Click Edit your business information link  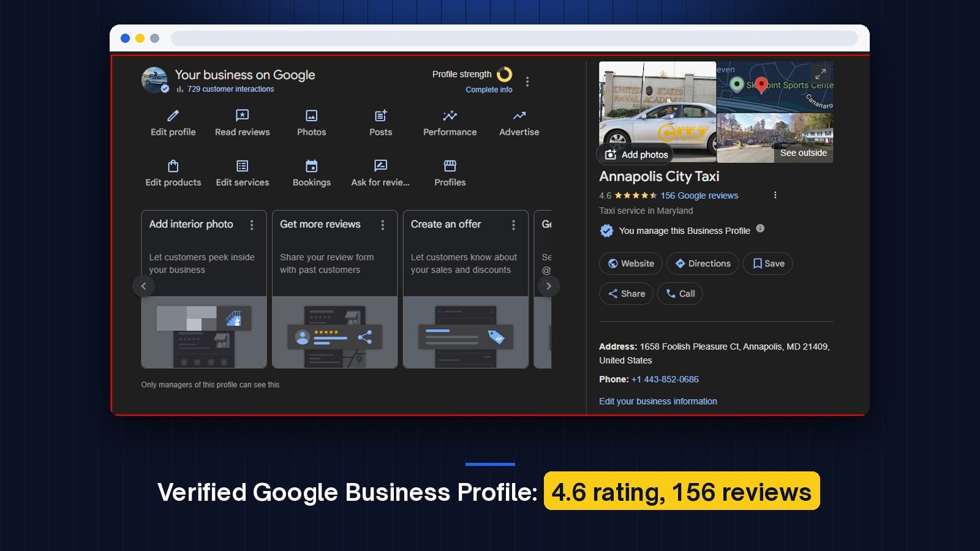(x=658, y=401)
